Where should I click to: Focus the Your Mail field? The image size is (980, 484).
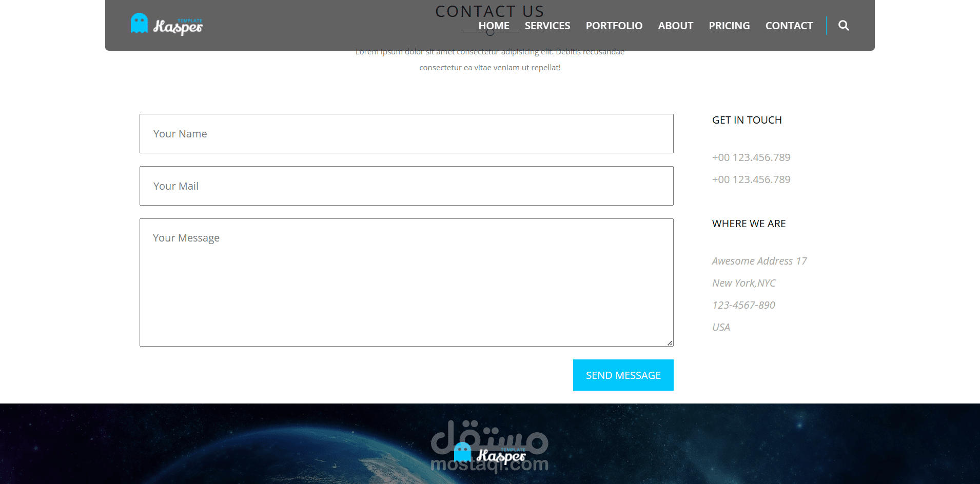[406, 186]
